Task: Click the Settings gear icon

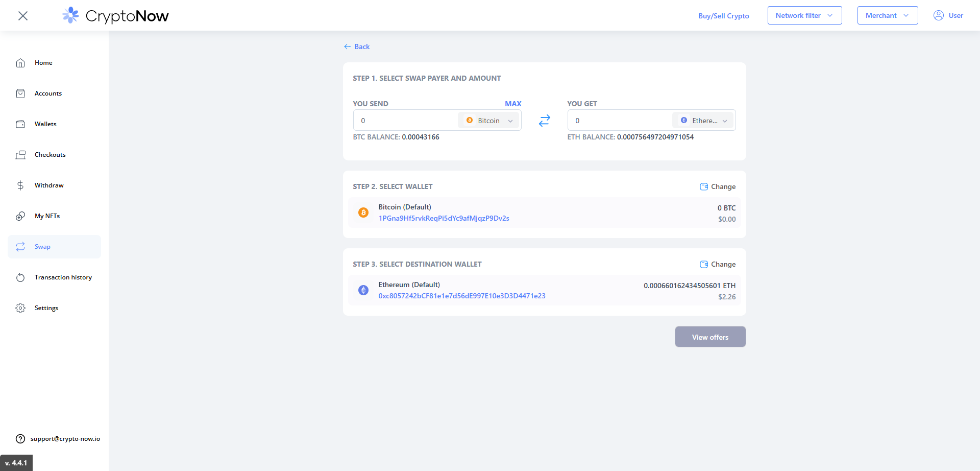Action: point(20,308)
